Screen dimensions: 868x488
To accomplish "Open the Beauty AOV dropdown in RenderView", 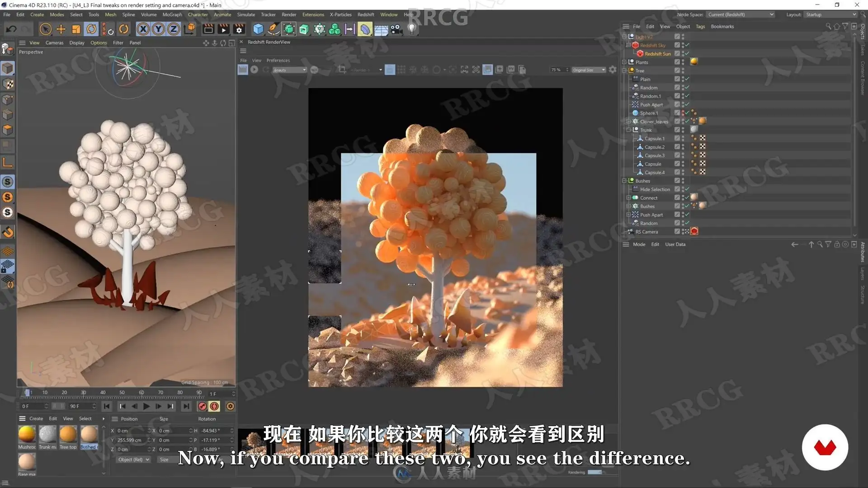I will (290, 70).
